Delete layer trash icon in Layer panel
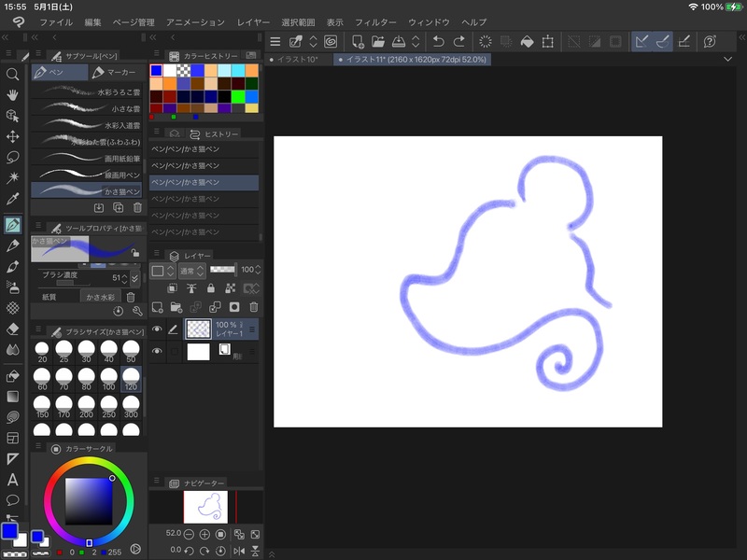747x560 pixels. tap(254, 307)
